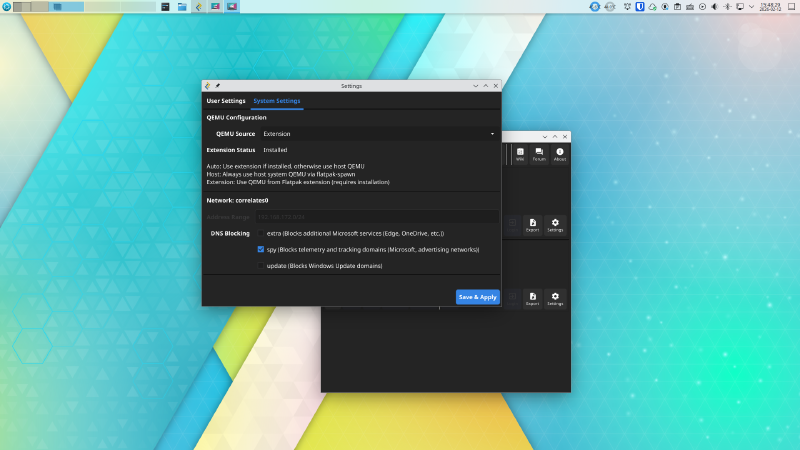This screenshot has height=450, width=800.
Task: Click the cloud sync tray icon
Action: [653, 7]
